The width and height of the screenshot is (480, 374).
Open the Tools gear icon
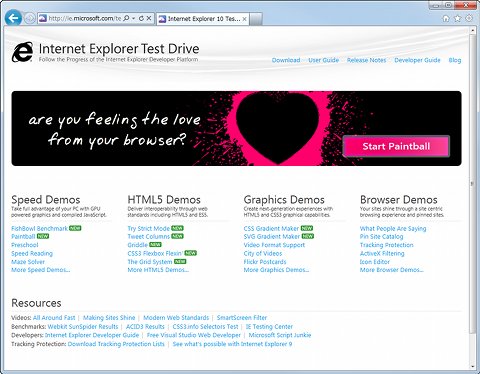(x=469, y=18)
